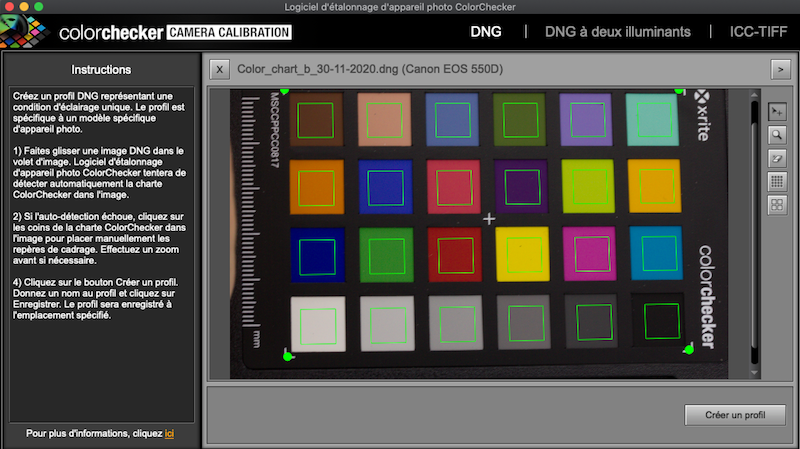Click the image scrollbar up arrow

pos(754,94)
